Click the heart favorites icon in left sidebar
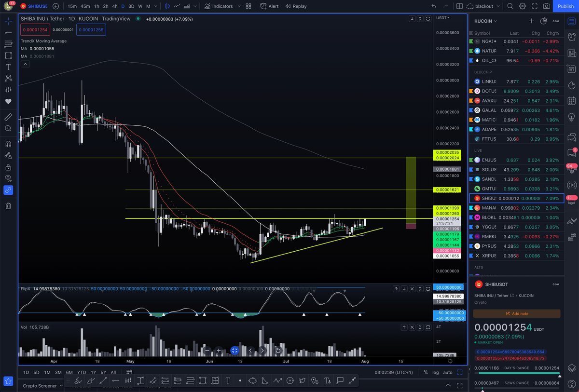Viewport: 579px width, 392px height. tap(8, 102)
